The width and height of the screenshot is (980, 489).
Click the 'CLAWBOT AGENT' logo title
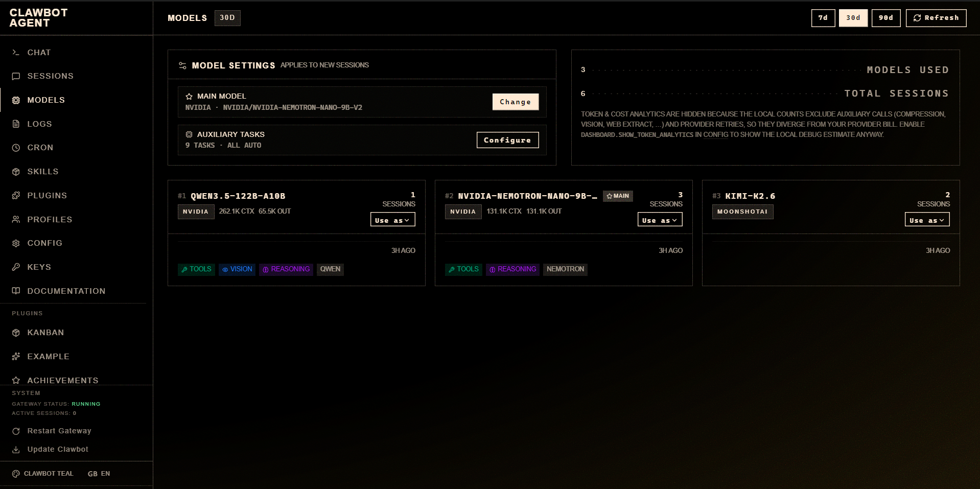[38, 18]
